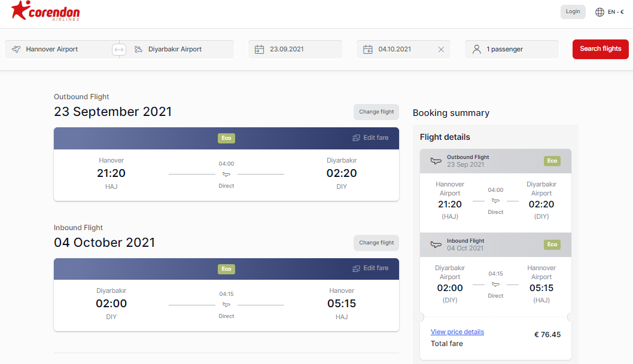Click the outbound flight plane icon in summary
The image size is (633, 364).
tap(436, 161)
